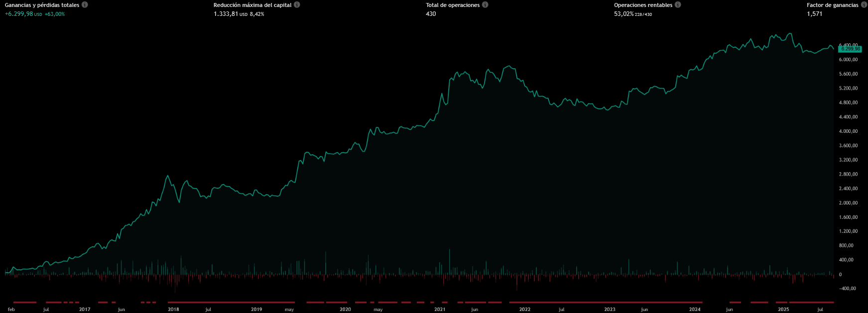Select the 1,571 profit factor value
868x313 pixels.
click(814, 14)
